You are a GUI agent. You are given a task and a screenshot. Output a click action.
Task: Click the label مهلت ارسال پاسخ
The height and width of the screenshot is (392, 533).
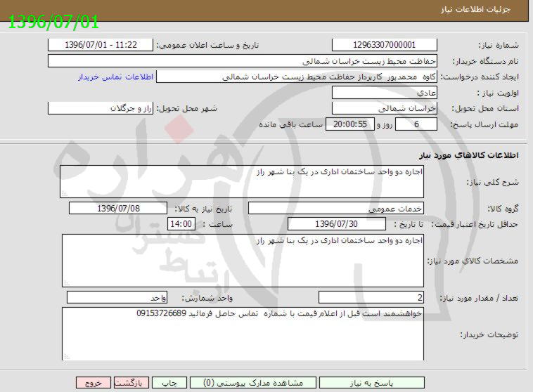coord(484,124)
